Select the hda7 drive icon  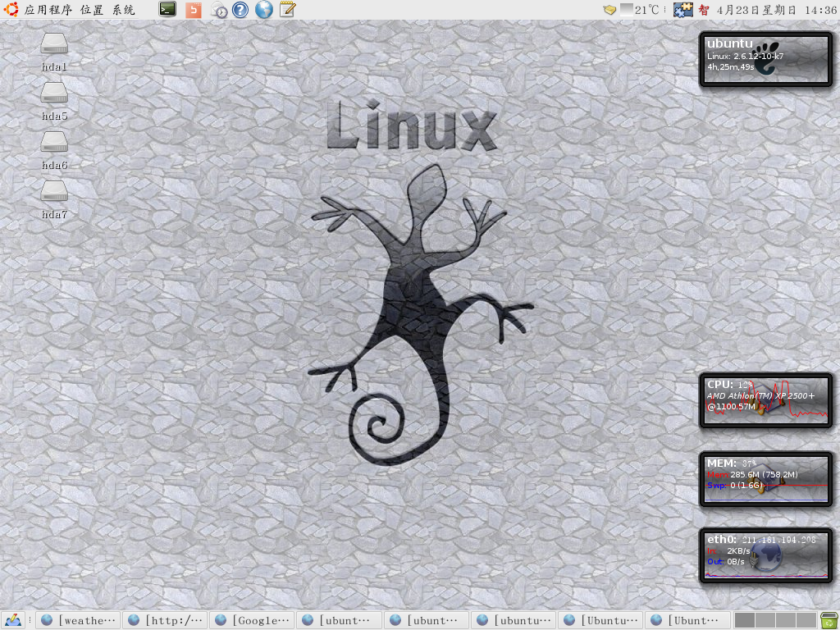(54, 200)
